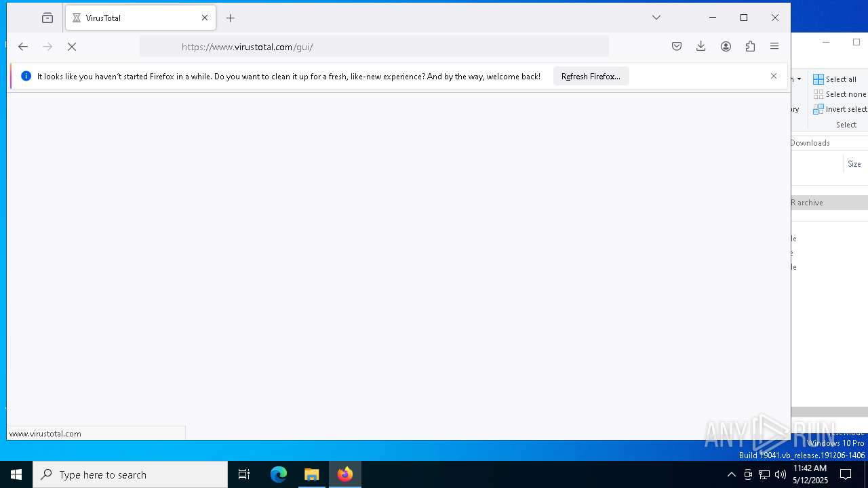
Task: Open the clock showing 11:42 AM
Action: [x=810, y=474]
